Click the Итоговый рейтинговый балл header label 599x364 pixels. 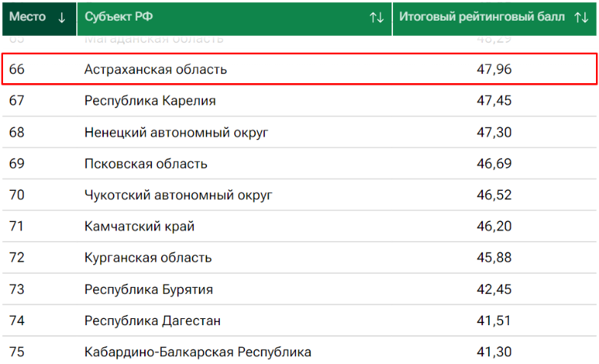pos(481,17)
